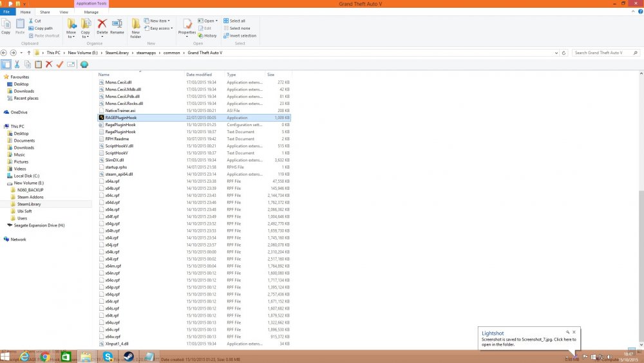Click the Cut scissors in the ribbon

pos(31,21)
